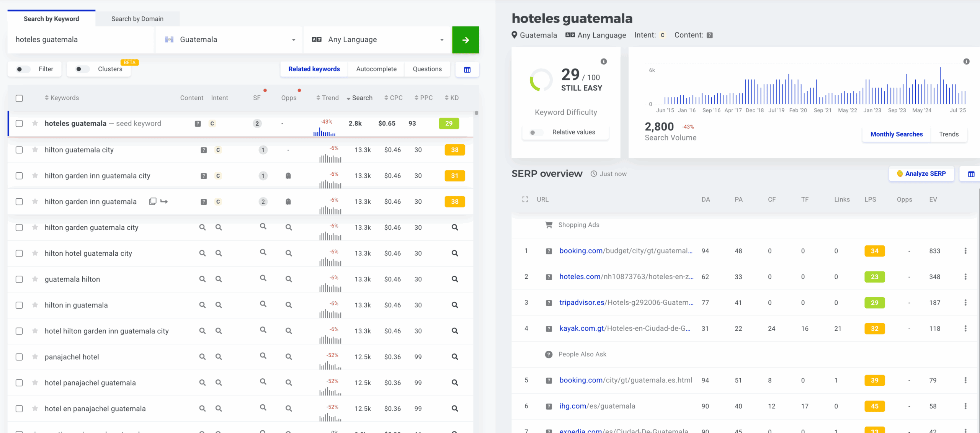This screenshot has width=980, height=433.
Task: Star the hilton guatemala city keyword
Action: [35, 150]
